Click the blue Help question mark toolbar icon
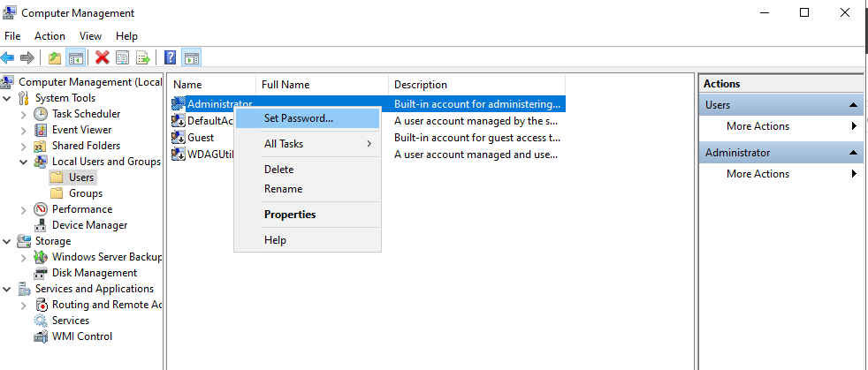 pyautogui.click(x=171, y=57)
